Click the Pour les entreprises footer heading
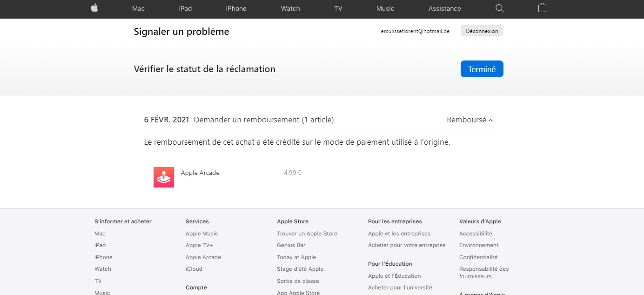The width and height of the screenshot is (644, 295). 395,221
